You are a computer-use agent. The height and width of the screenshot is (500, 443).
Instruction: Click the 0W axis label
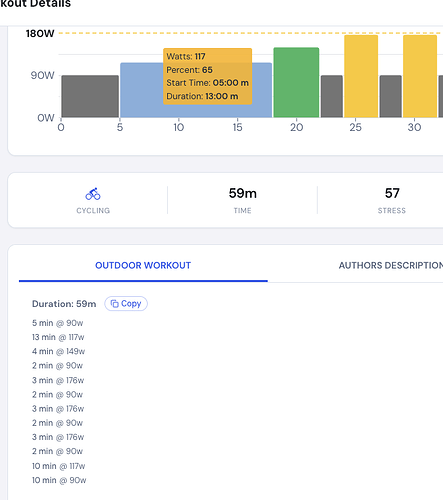[46, 118]
